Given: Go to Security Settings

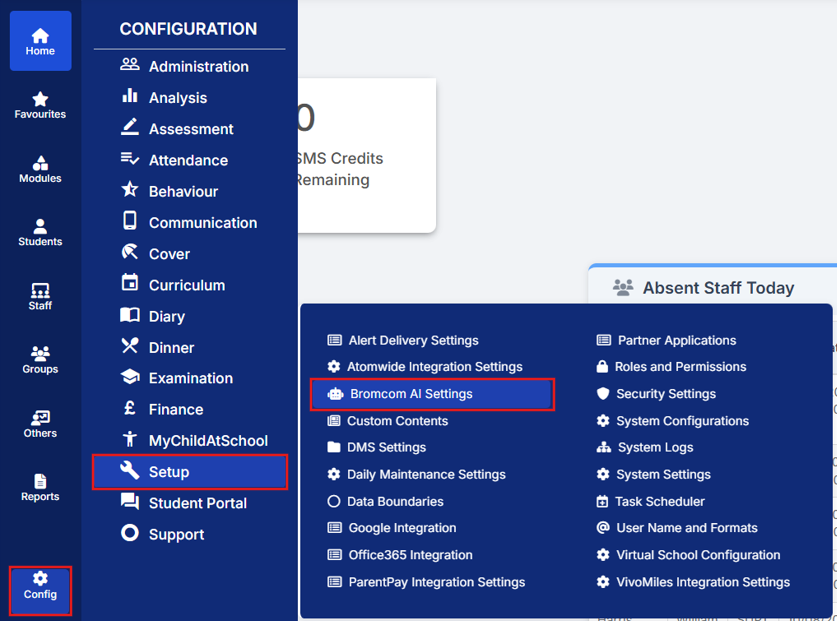Looking at the screenshot, I should coord(666,394).
